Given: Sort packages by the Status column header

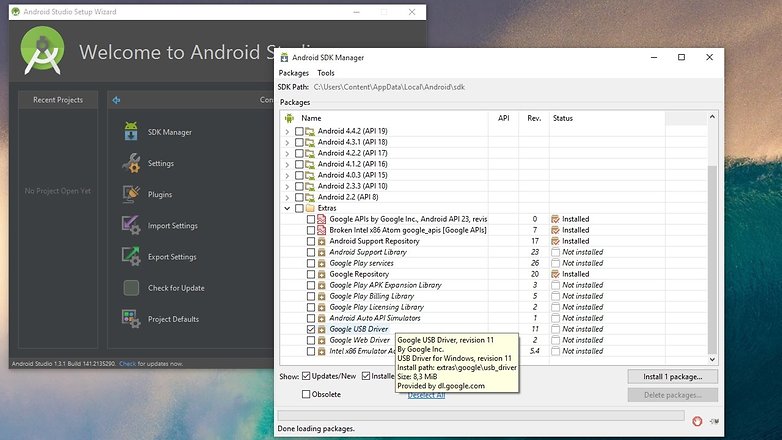Looking at the screenshot, I should click(x=607, y=118).
